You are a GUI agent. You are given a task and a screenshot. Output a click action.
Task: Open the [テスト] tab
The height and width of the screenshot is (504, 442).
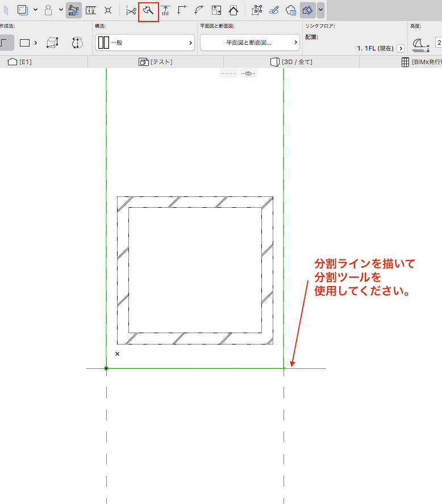point(156,62)
